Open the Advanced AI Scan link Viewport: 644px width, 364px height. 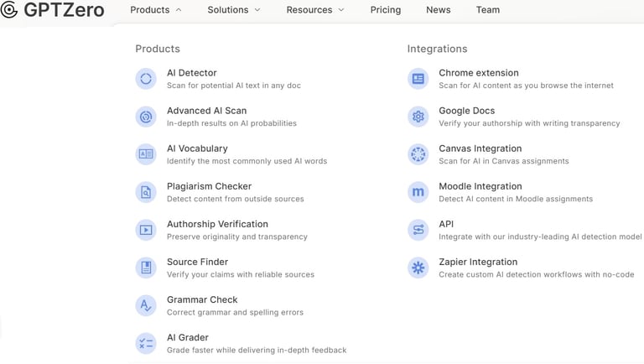coord(206,111)
